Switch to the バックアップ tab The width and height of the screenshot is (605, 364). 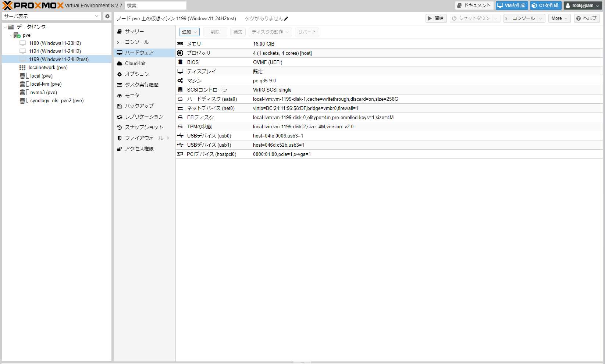[139, 106]
